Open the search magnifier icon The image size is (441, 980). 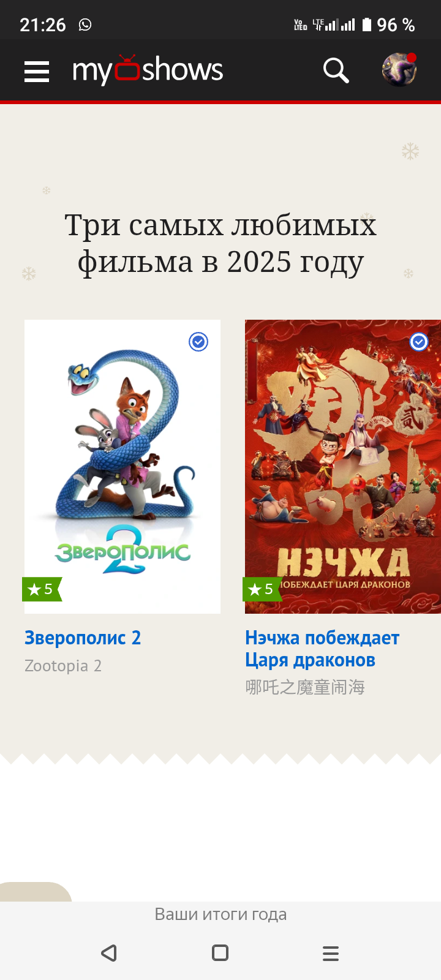click(336, 70)
